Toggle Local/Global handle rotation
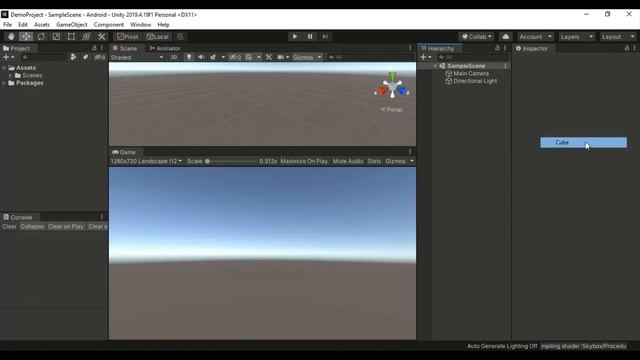Image resolution: width=640 pixels, height=360 pixels. pyautogui.click(x=158, y=37)
